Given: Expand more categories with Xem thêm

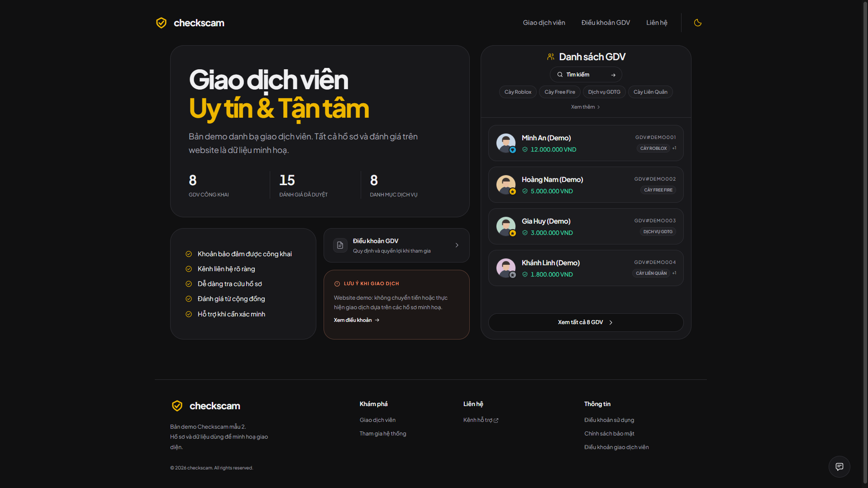Looking at the screenshot, I should (x=586, y=107).
